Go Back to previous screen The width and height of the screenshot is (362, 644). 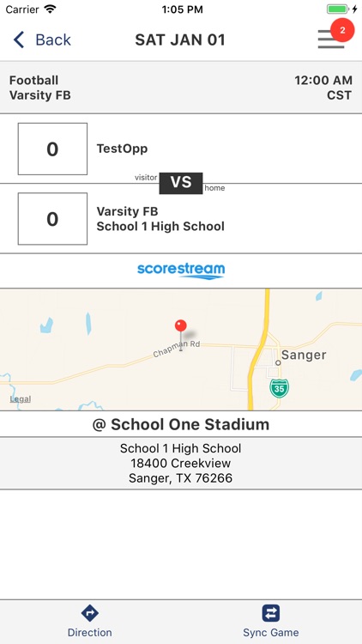pos(42,39)
